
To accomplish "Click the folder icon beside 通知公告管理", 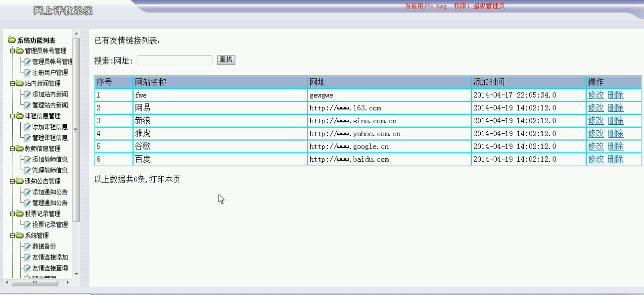I will (x=20, y=181).
